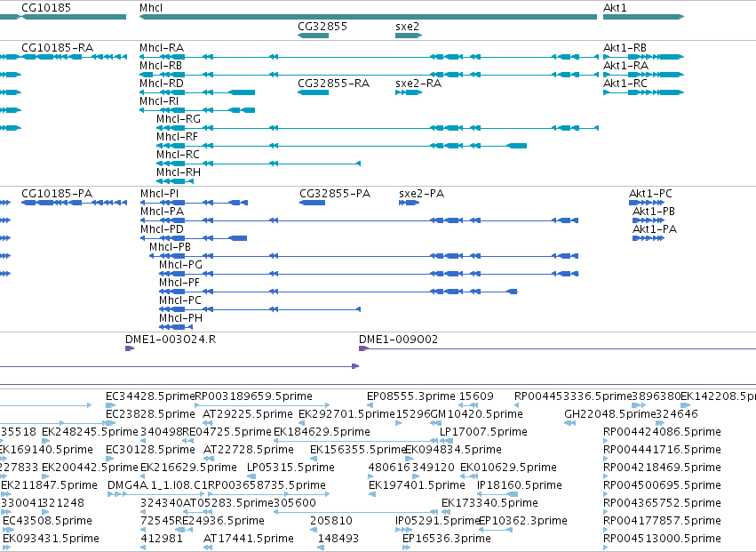Select the MhcI-RF transcript label

177,137
